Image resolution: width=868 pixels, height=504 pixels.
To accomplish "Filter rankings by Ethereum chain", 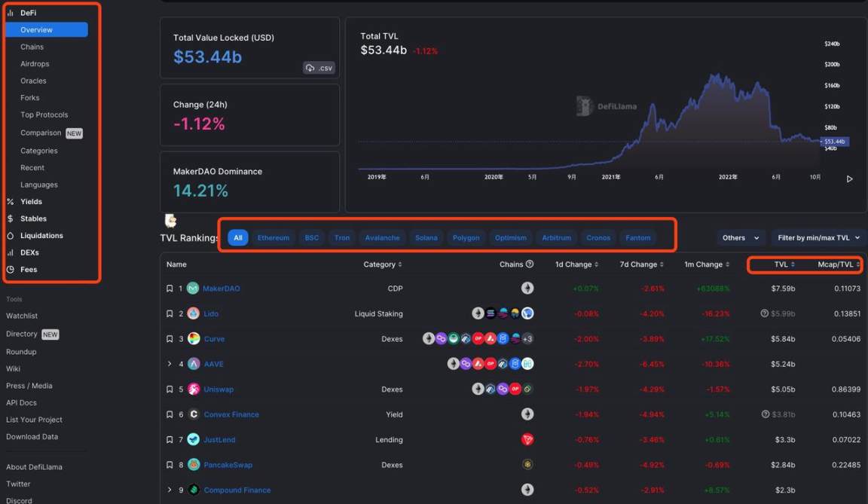I will coord(273,238).
